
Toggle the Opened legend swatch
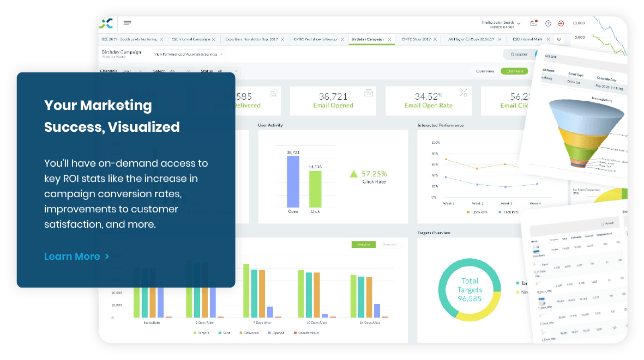[269, 333]
